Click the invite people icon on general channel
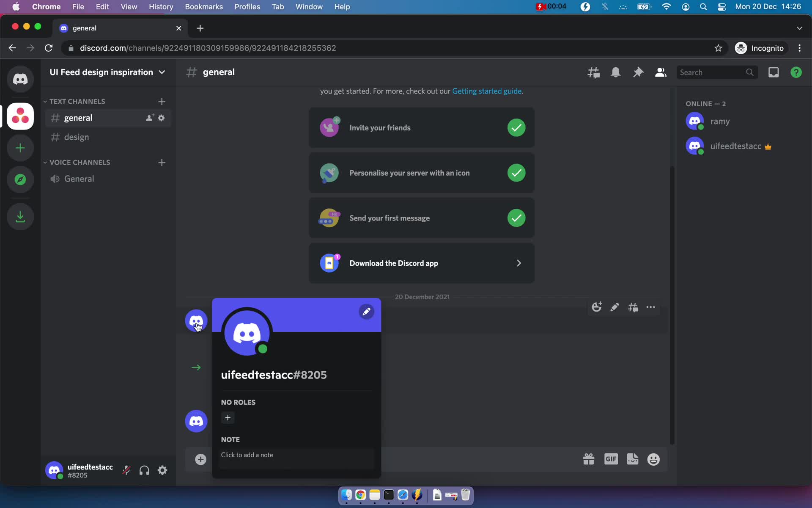812x508 pixels. (x=150, y=118)
